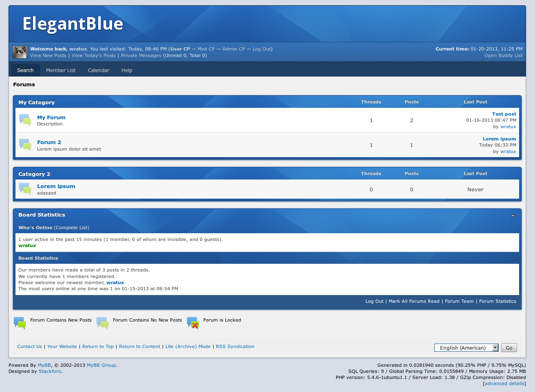The image size is (535, 392).
Task: Open the Admin CP link
Action: coord(233,49)
